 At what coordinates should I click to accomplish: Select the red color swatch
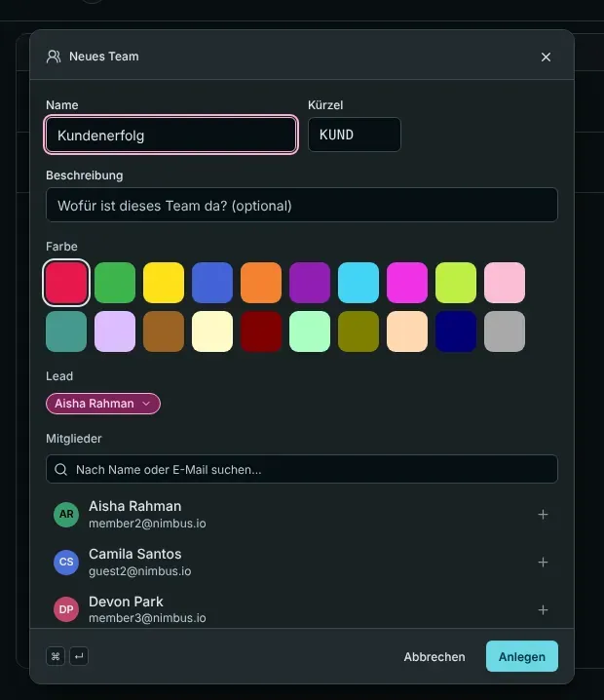(66, 283)
